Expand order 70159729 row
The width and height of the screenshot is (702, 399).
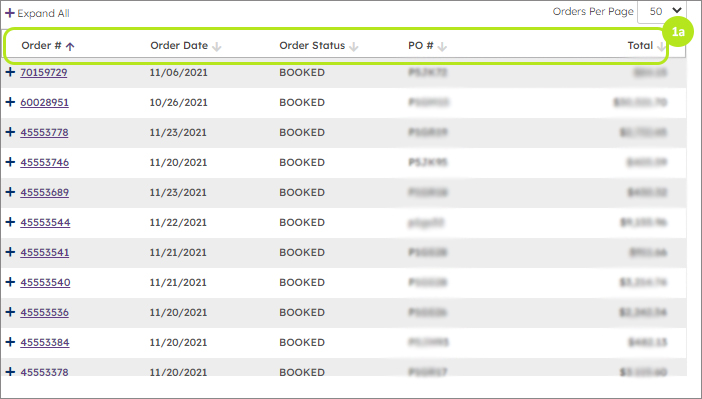(x=10, y=72)
